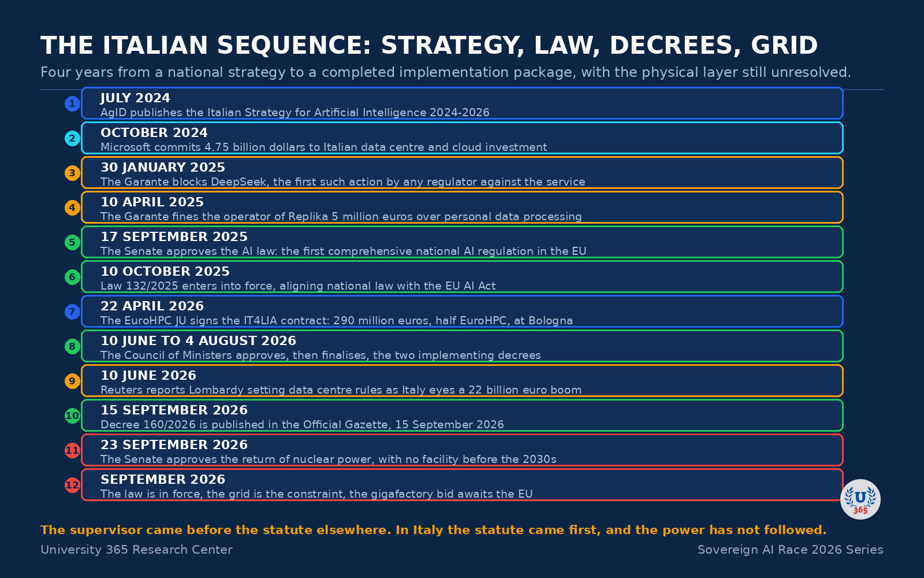The width and height of the screenshot is (924, 578).
Task: Click timeline marker 5 beside 17 September 2025
Action: click(x=72, y=242)
